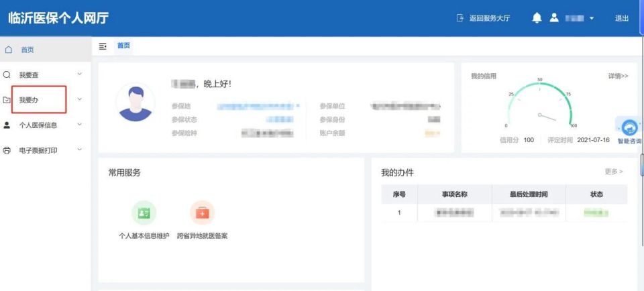Click the page vertical scrollbar
Viewport: 644px width, 291px height.
[641, 164]
